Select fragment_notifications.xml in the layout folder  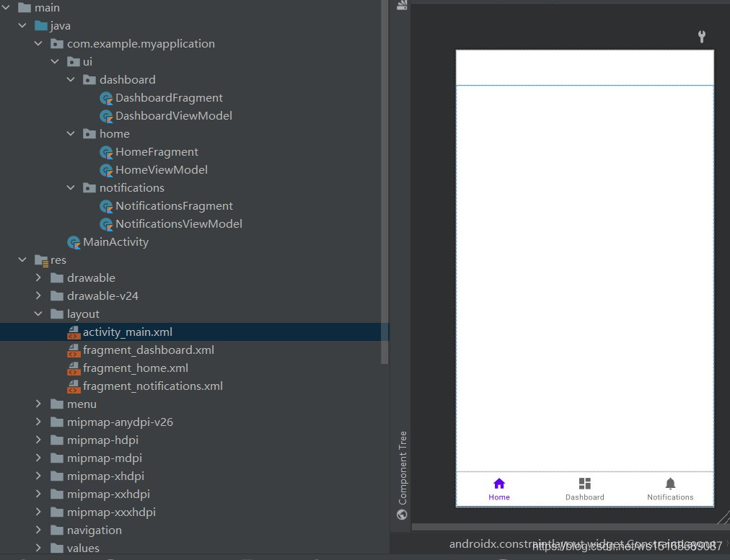153,386
